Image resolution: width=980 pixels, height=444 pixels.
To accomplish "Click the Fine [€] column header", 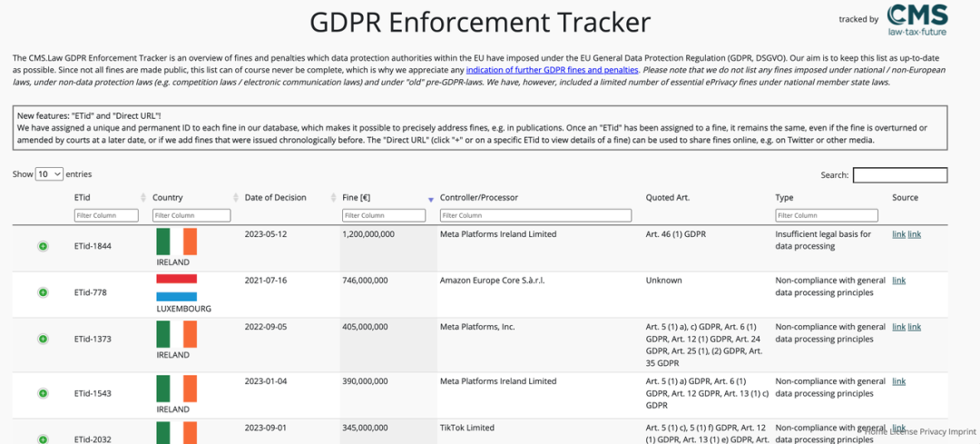I will [x=357, y=198].
